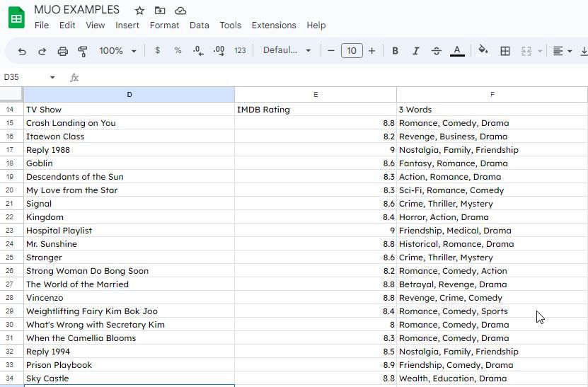Star the MUO EXAMPLES document
Screen dimensions: 588x387
point(139,11)
